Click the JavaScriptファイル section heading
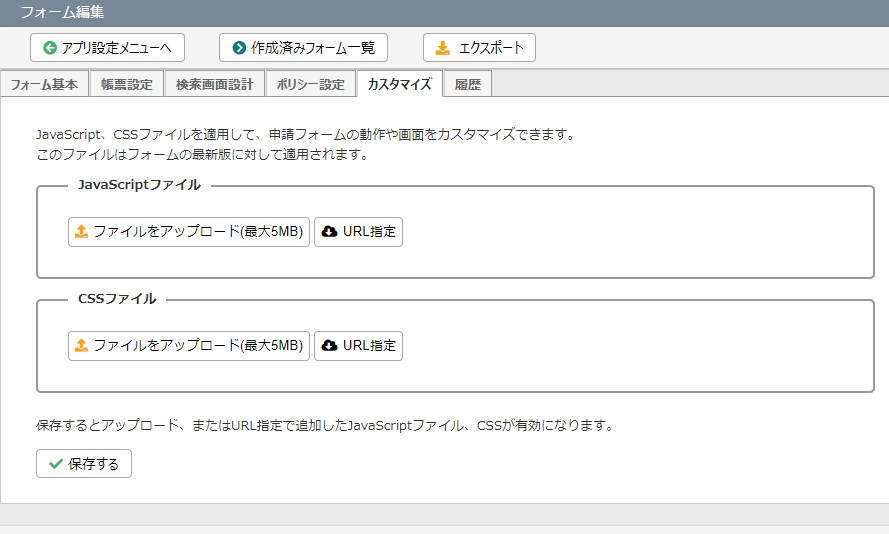Image resolution: width=889 pixels, height=534 pixels. pyautogui.click(x=139, y=185)
